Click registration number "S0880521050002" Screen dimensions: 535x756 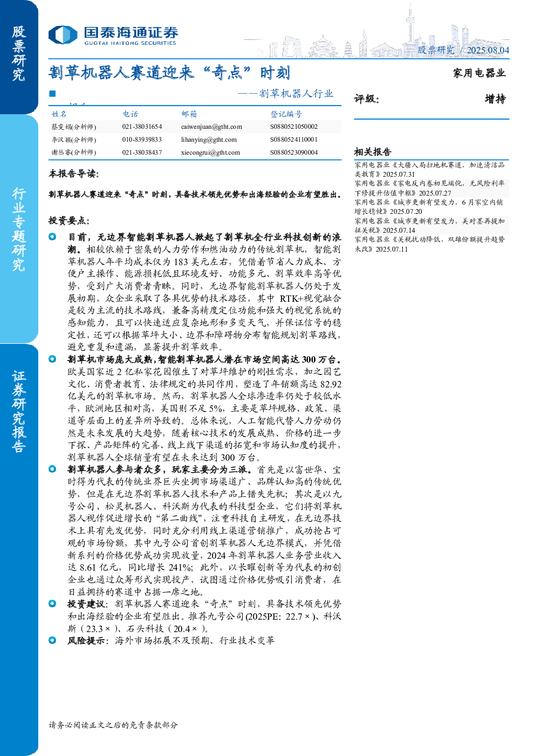pos(294,127)
